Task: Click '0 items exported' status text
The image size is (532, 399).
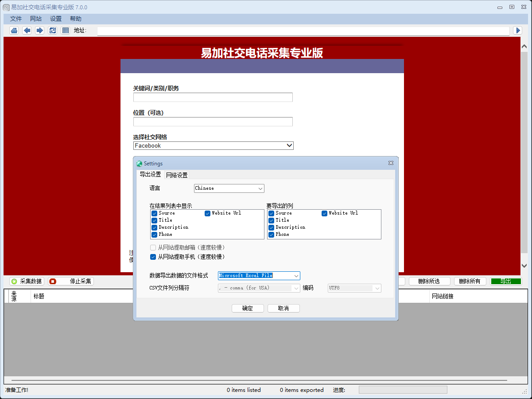Action: 302,390
